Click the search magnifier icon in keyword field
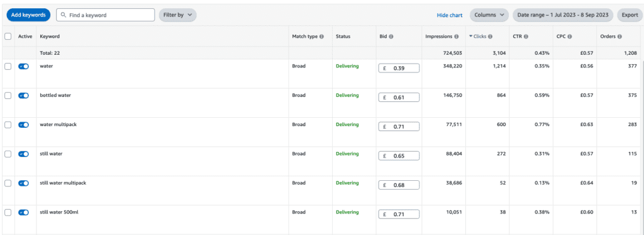Screen dimensions: 644x235 coord(64,15)
